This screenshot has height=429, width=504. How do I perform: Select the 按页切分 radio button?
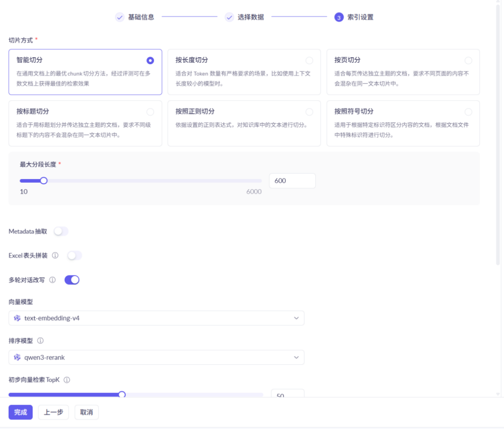click(x=468, y=61)
